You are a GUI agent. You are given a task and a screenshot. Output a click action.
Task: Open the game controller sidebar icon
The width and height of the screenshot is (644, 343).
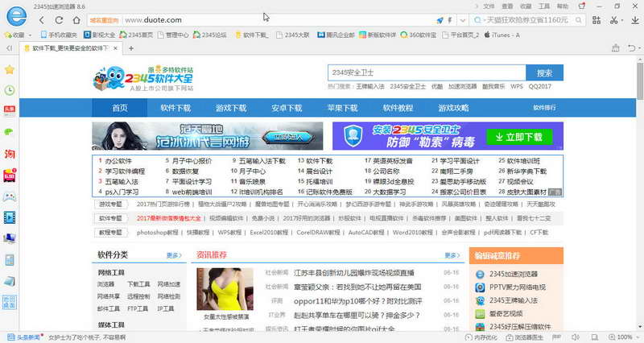tap(9, 195)
